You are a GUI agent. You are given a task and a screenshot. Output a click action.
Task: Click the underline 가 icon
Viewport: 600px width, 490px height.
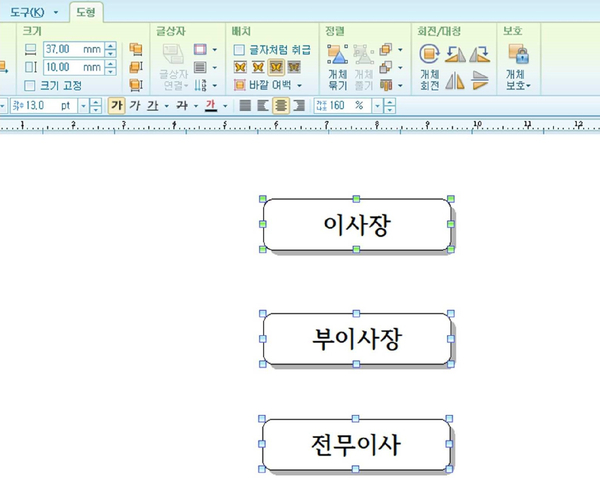[153, 105]
